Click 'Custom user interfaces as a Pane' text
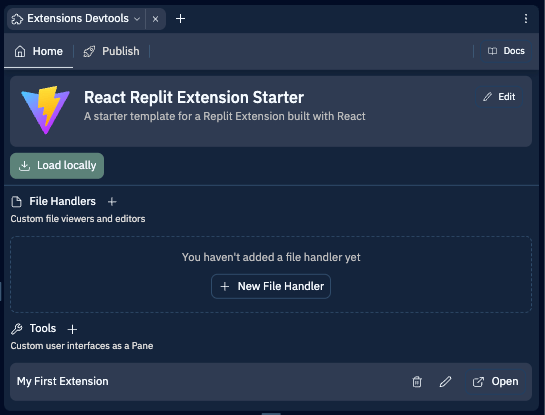Image resolution: width=545 pixels, height=415 pixels. click(82, 346)
